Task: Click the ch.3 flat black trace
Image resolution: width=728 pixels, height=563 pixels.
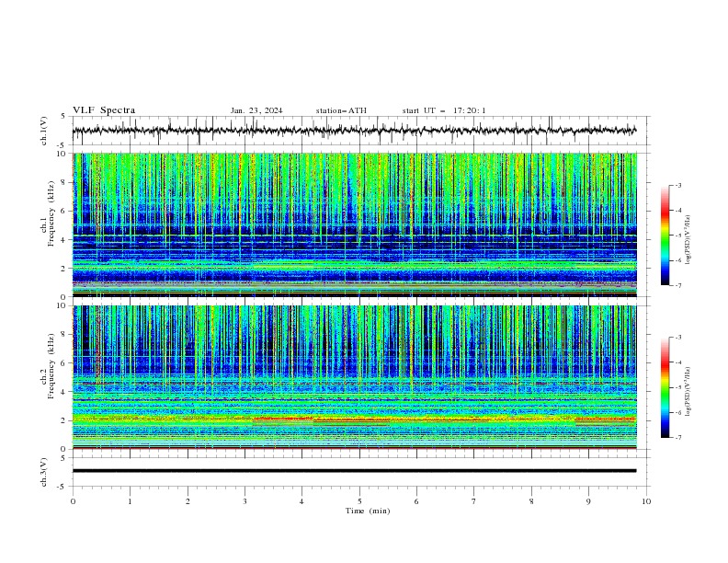Action: point(354,471)
